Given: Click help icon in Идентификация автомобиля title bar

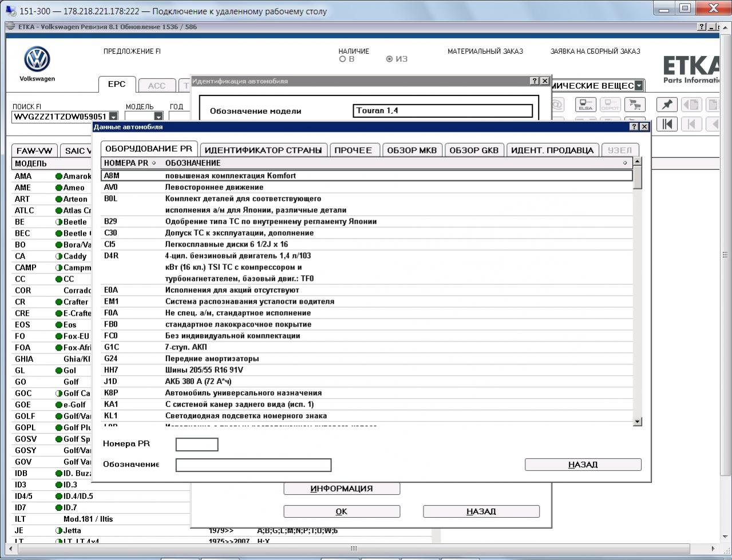Looking at the screenshot, I should click(535, 81).
